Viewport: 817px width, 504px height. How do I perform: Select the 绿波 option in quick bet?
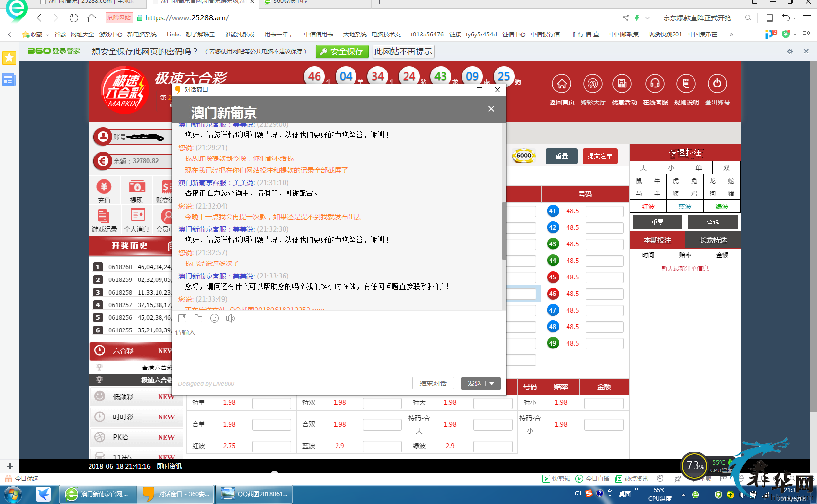(x=722, y=207)
